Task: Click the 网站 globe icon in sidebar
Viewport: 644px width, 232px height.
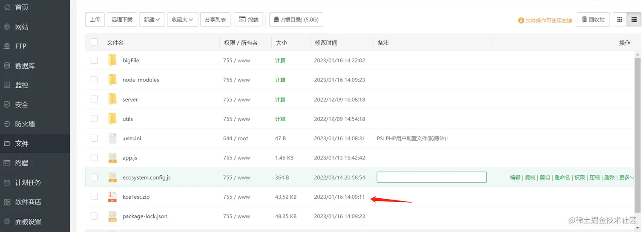Action: pyautogui.click(x=7, y=27)
